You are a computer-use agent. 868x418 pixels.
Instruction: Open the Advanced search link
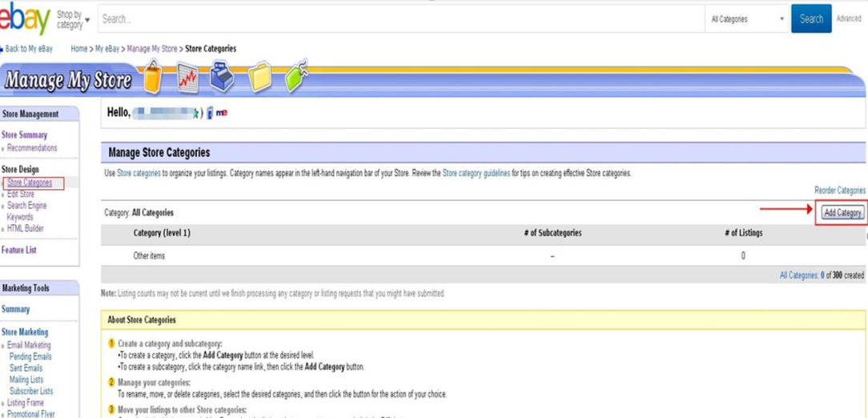pyautogui.click(x=849, y=18)
